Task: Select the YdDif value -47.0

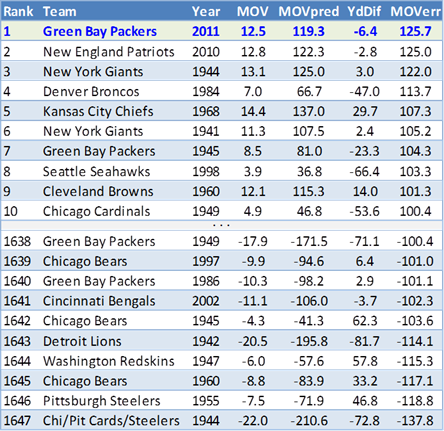Action: point(364,91)
